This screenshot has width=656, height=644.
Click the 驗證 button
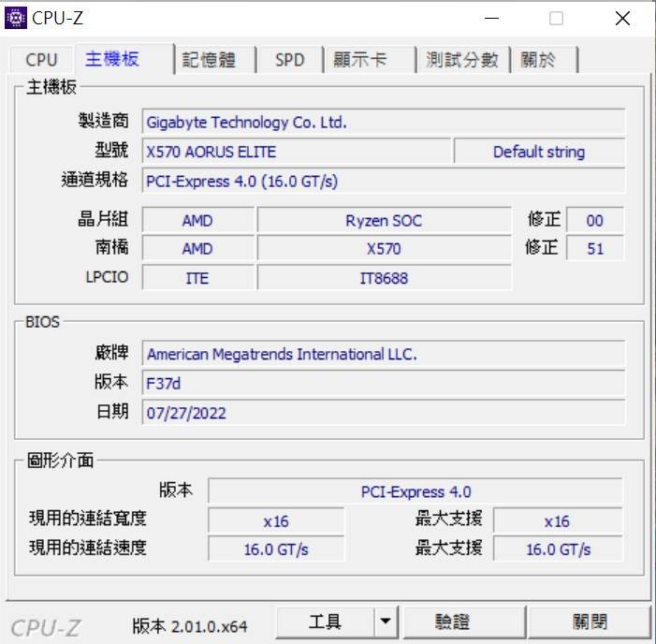pos(463,622)
